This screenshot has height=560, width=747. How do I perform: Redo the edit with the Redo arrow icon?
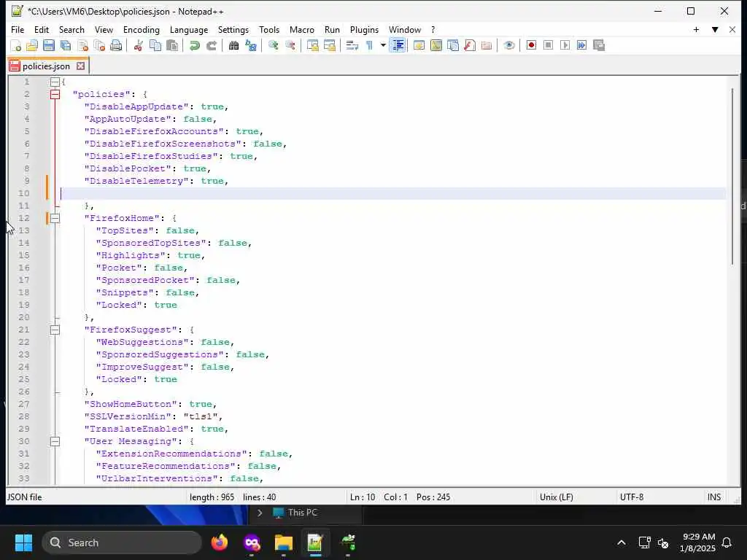211,45
